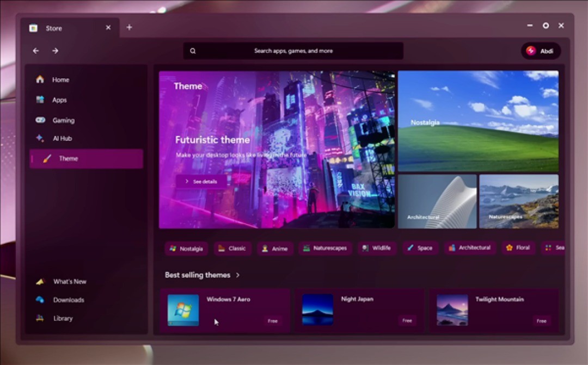Expand Best selling themes chevron
Image resolution: width=588 pixels, height=365 pixels.
[238, 275]
